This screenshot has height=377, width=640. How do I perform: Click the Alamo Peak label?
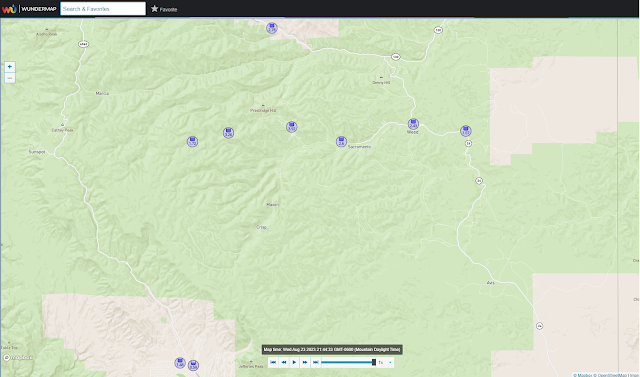pyautogui.click(x=47, y=34)
